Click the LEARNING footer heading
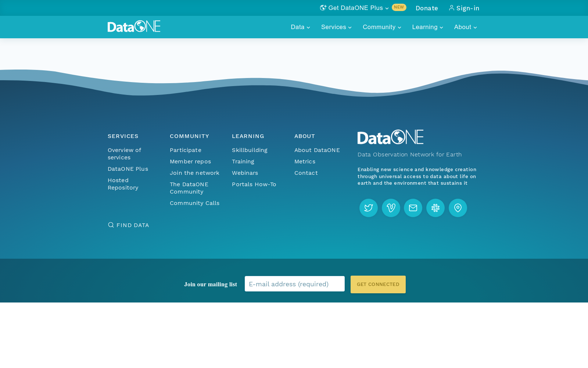588x368 pixels. (x=248, y=136)
